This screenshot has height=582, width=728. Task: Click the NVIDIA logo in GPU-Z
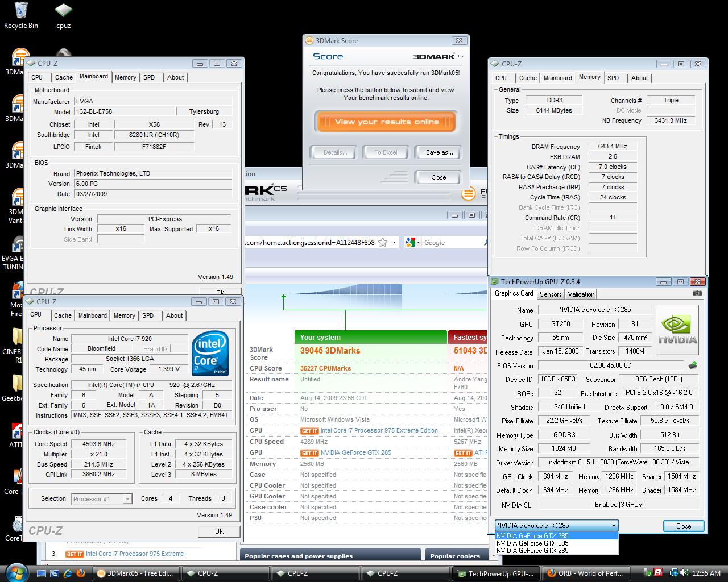[x=677, y=330]
